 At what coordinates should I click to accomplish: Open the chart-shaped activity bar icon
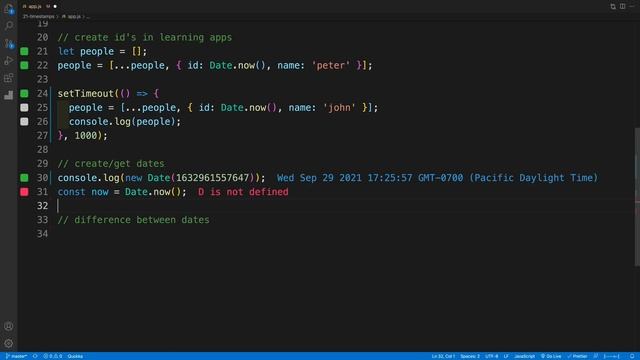coord(9,95)
